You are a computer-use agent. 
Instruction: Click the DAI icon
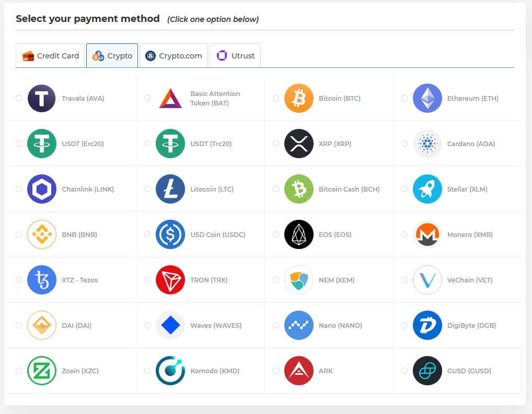click(42, 325)
